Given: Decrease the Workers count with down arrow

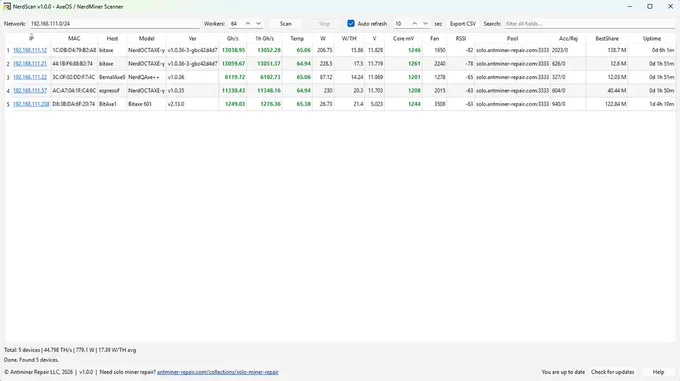Looking at the screenshot, I should click(258, 24).
